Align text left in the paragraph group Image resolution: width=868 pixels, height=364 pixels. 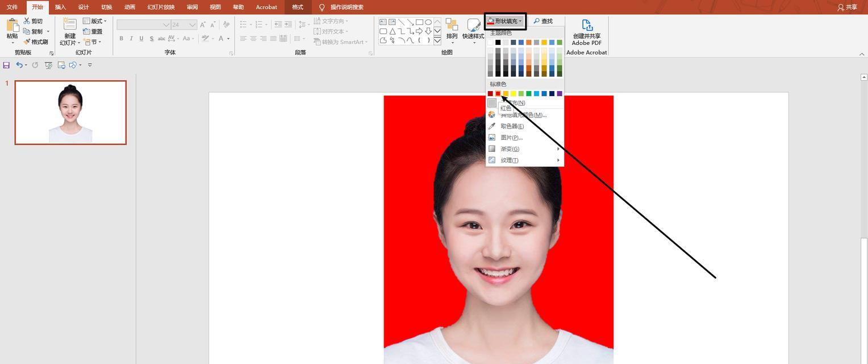[243, 39]
